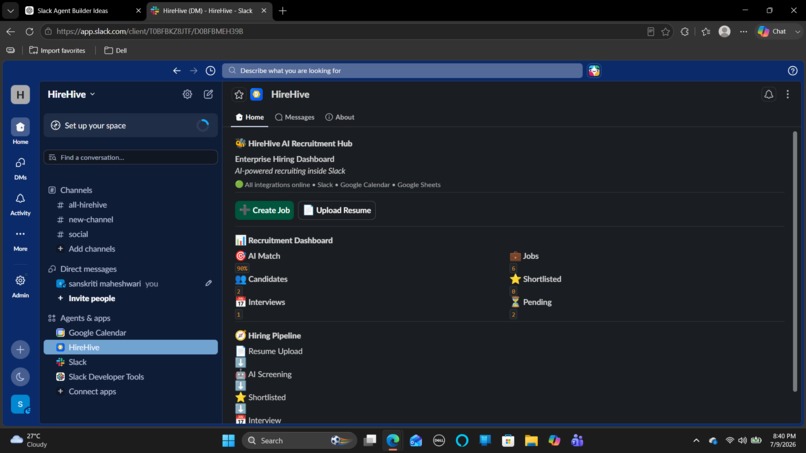The height and width of the screenshot is (453, 806).
Task: Click the Slack search bar
Action: point(402,70)
